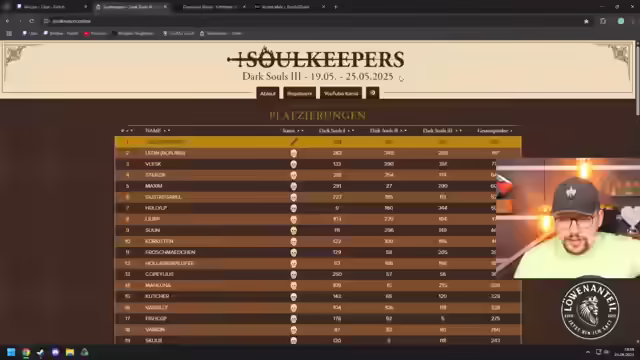This screenshot has height=360, width=640.
Task: Open the Windows Start menu
Action: point(11,352)
